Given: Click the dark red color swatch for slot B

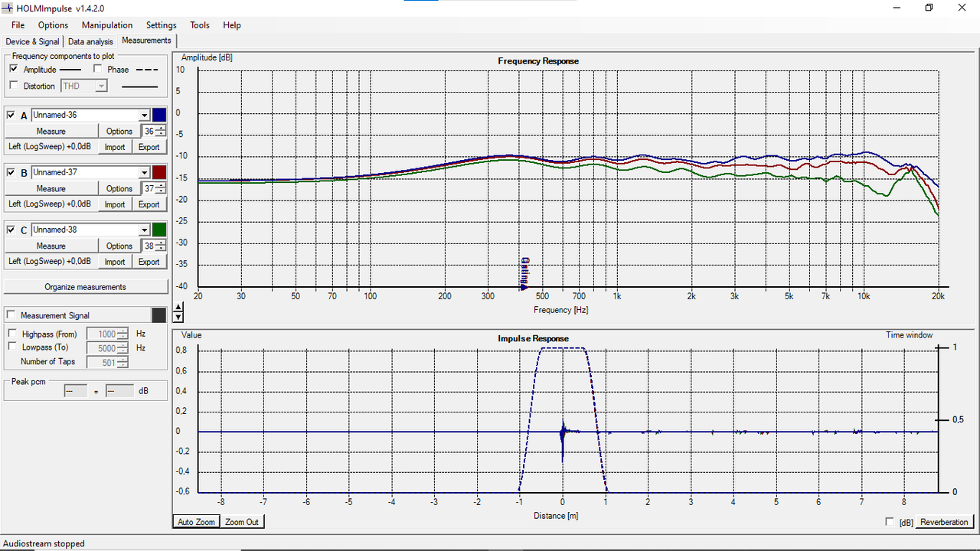Looking at the screenshot, I should 159,172.
